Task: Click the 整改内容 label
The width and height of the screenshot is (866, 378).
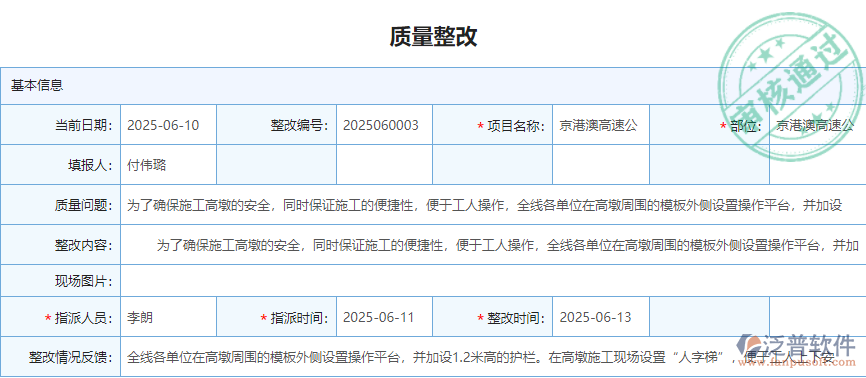Action: click(x=83, y=245)
